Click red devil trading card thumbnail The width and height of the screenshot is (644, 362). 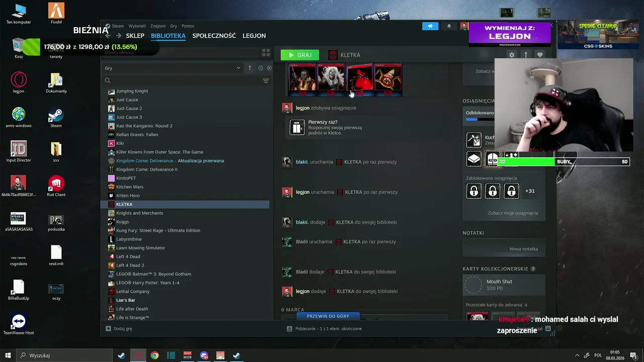[x=360, y=79]
